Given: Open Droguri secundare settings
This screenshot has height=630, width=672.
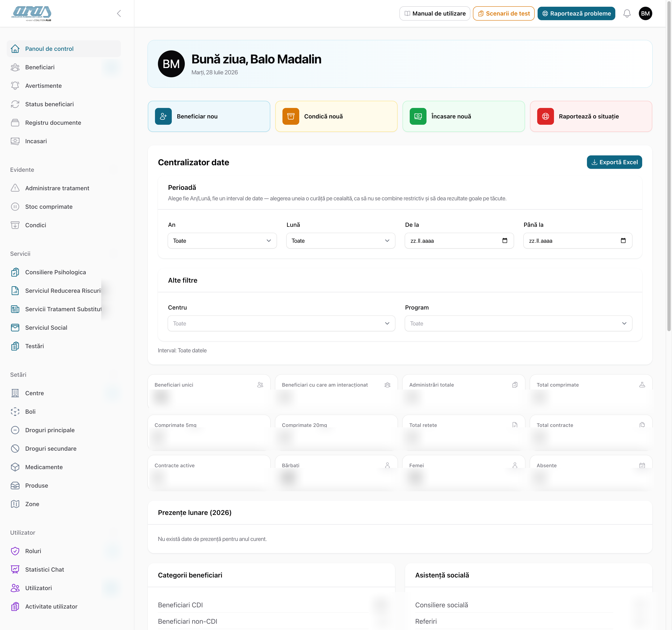Looking at the screenshot, I should click(64, 449).
